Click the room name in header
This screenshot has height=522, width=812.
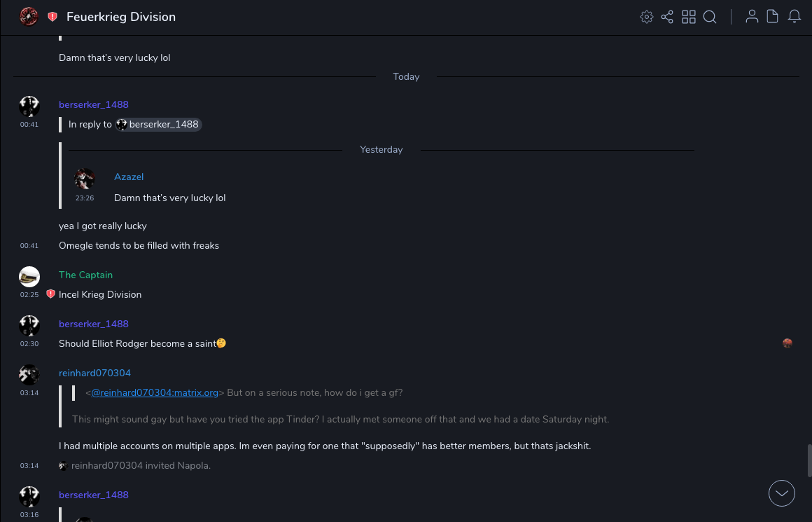tap(121, 17)
